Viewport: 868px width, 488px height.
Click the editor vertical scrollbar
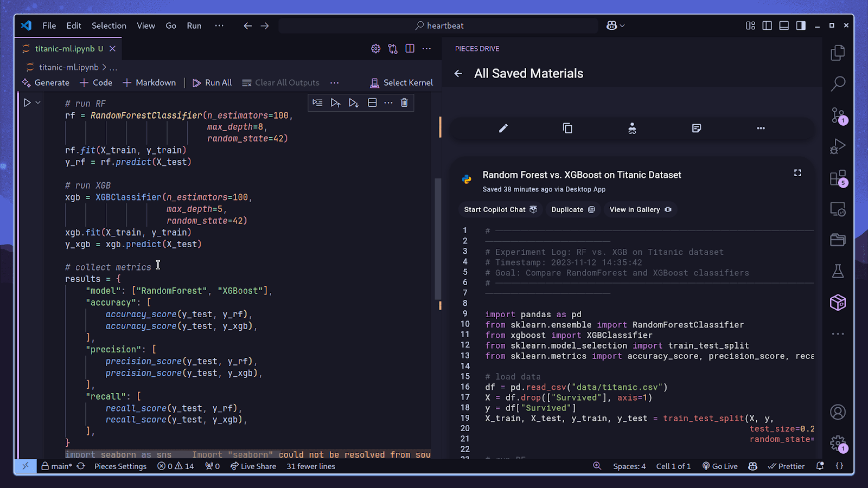(438, 239)
